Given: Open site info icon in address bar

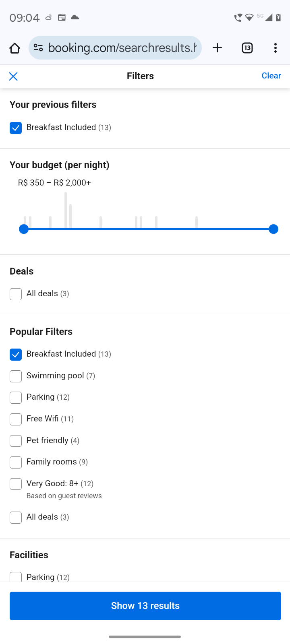Looking at the screenshot, I should coord(38,48).
